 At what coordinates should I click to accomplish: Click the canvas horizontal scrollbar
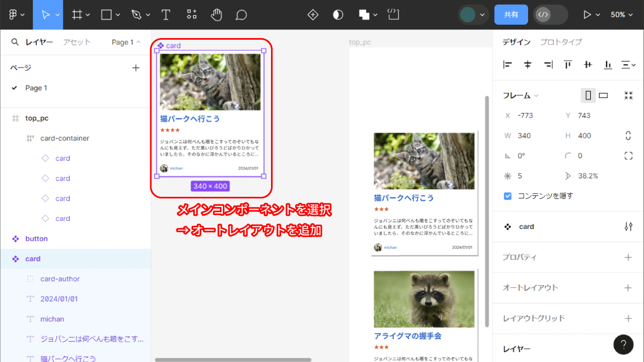click(233, 360)
